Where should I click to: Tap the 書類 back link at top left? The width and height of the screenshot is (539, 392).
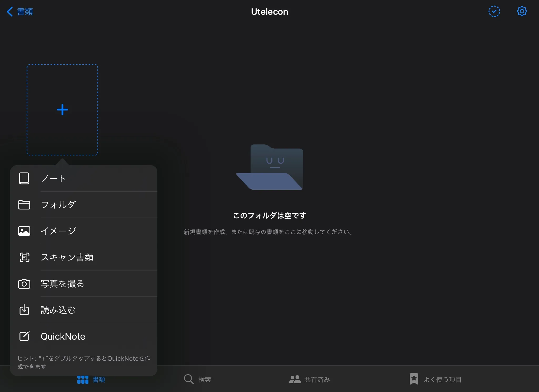25,12
